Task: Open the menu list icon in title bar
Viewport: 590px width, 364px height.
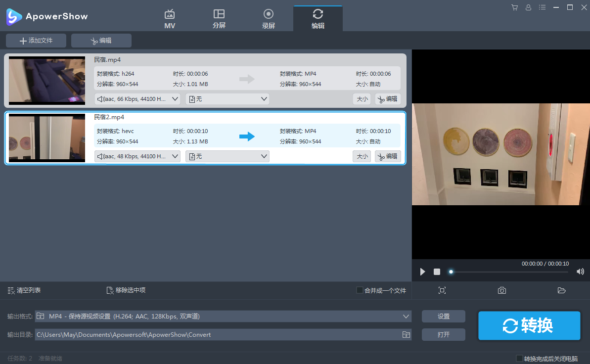Action: point(543,7)
